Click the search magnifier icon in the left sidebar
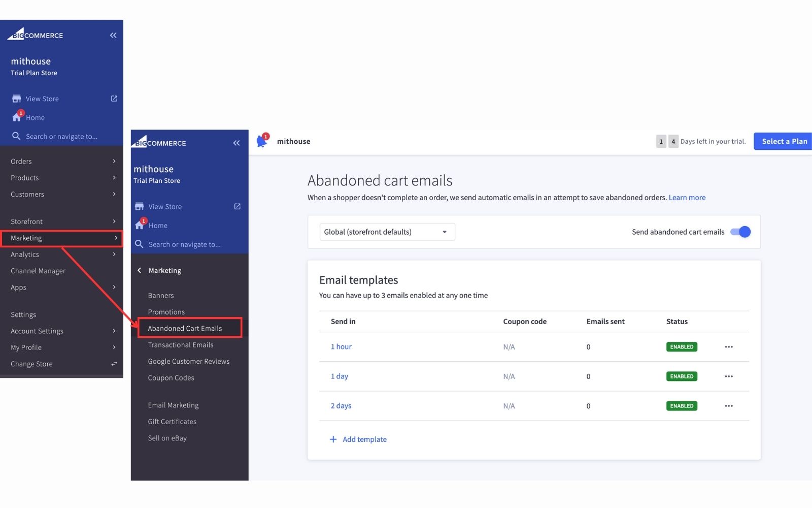This screenshot has height=508, width=812. pos(16,136)
